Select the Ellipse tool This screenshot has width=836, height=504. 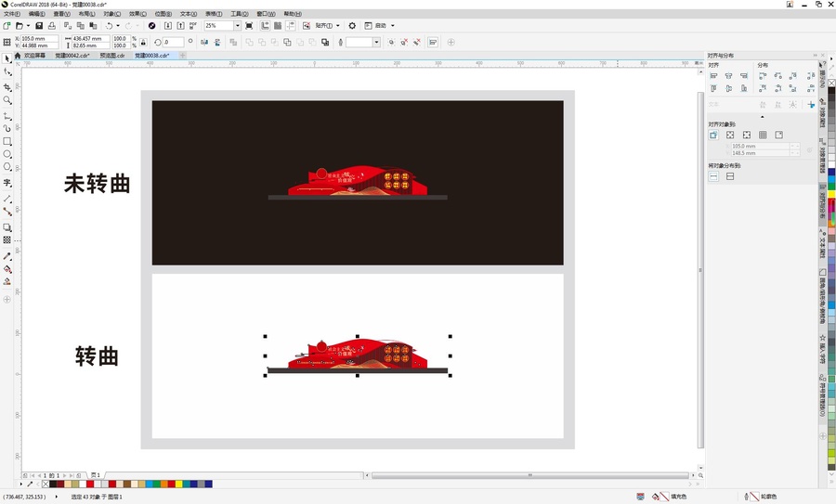coord(7,154)
